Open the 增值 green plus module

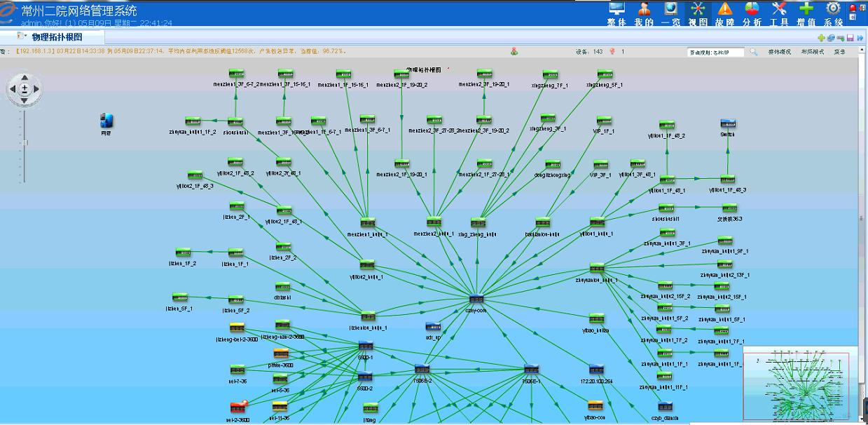point(806,14)
